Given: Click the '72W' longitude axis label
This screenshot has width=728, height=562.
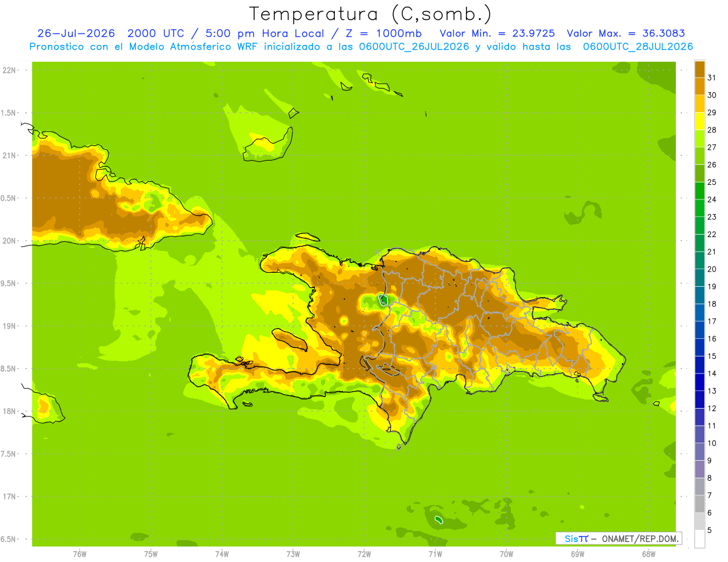Looking at the screenshot, I should [x=364, y=554].
